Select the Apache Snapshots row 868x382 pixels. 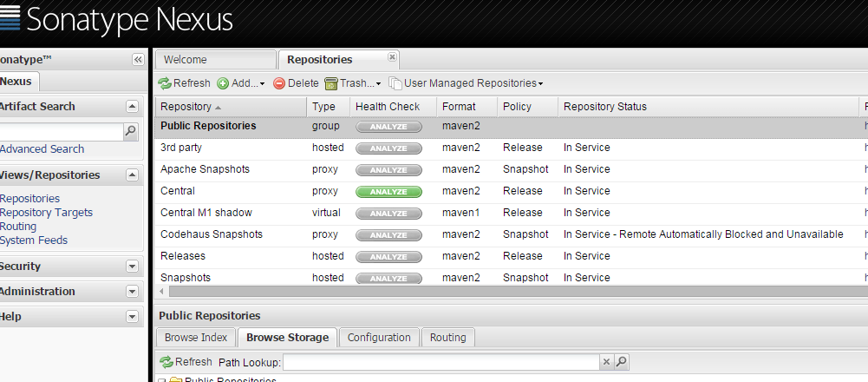click(x=511, y=169)
